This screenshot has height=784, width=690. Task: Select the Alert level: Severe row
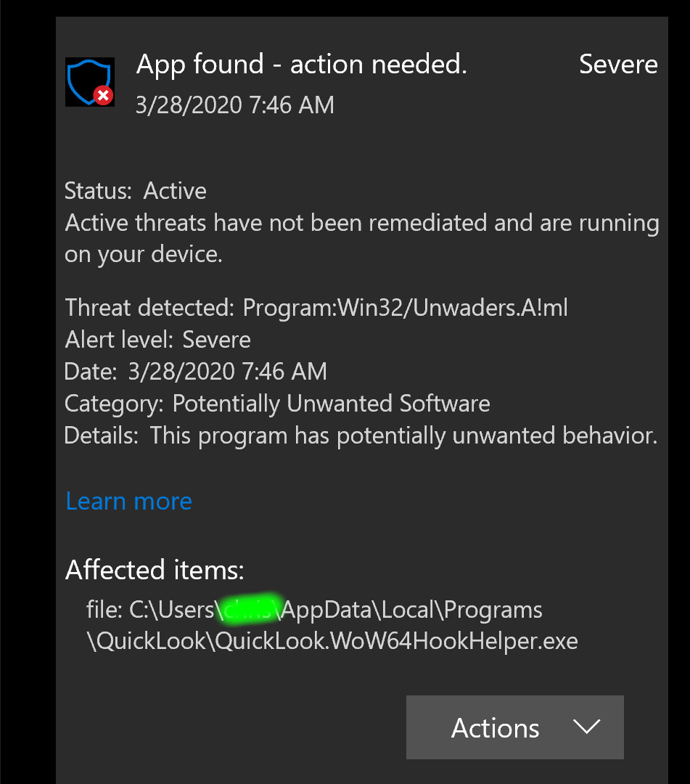(x=157, y=339)
